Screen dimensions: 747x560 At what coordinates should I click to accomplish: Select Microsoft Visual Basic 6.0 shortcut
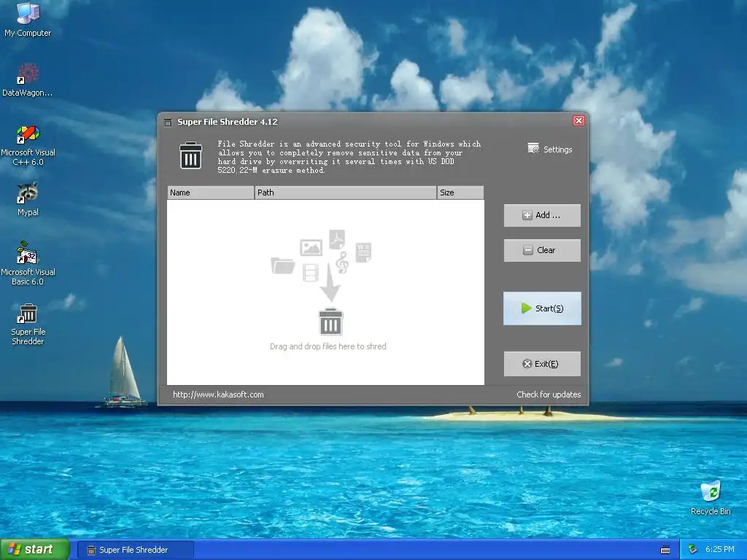[28, 263]
